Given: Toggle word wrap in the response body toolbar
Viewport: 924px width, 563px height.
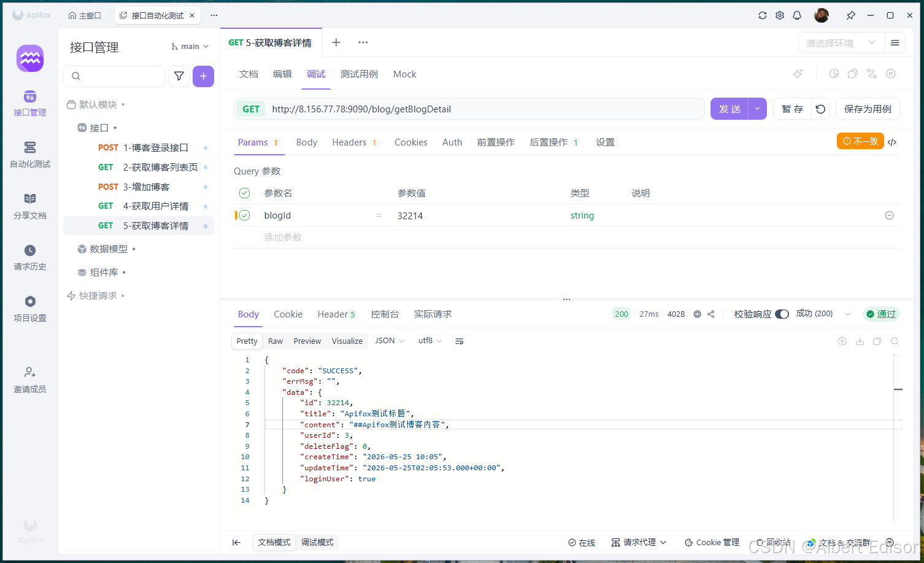Looking at the screenshot, I should [x=459, y=341].
